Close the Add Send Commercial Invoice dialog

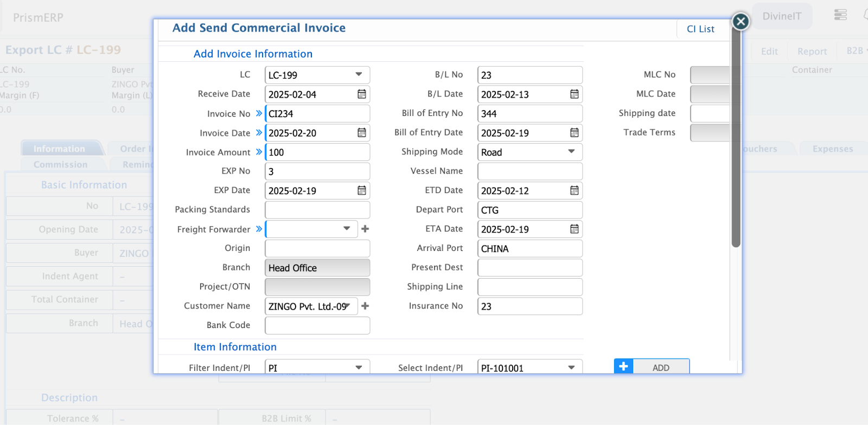[741, 21]
